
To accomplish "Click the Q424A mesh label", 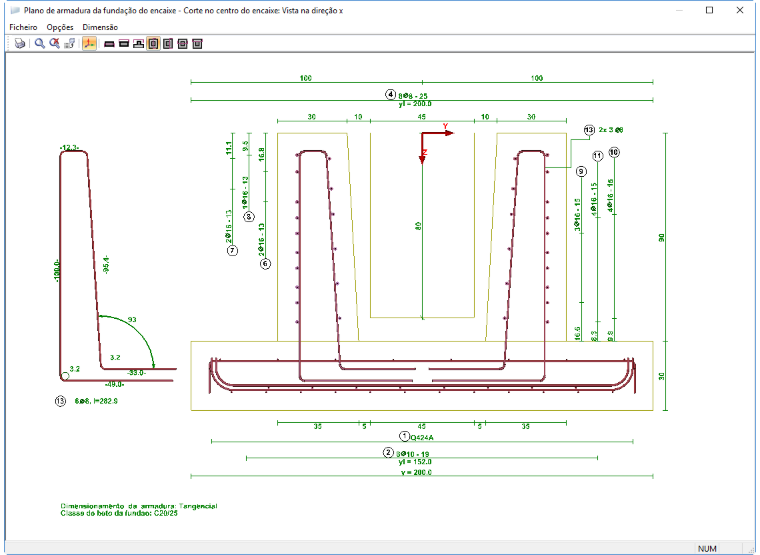I will (x=422, y=438).
